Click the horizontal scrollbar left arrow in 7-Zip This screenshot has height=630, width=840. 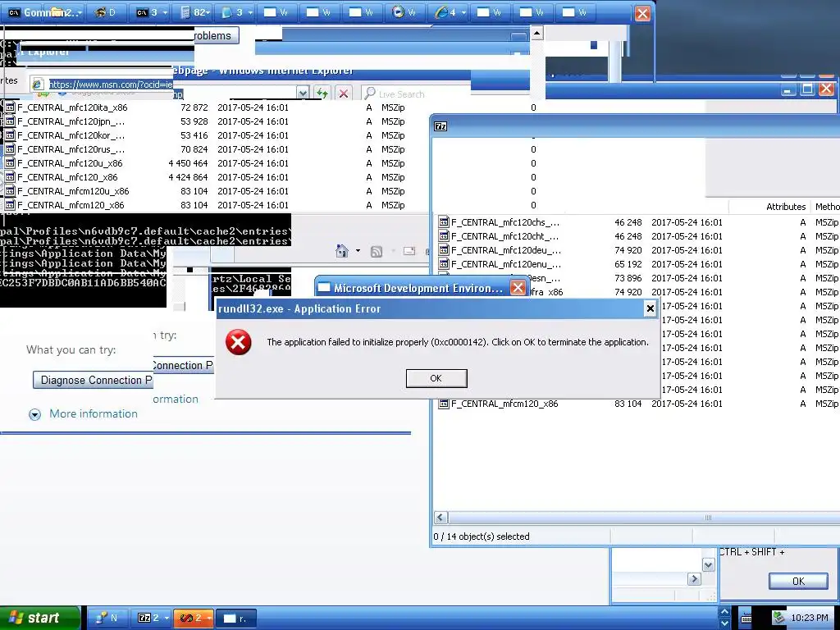(441, 518)
